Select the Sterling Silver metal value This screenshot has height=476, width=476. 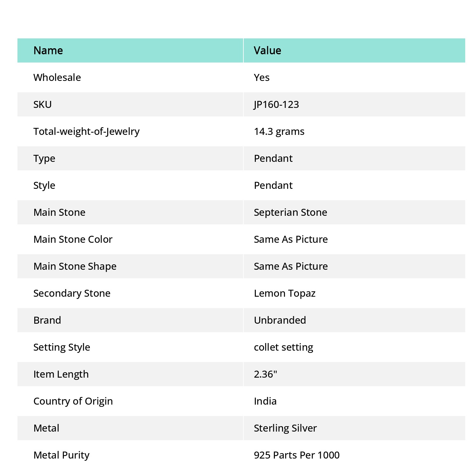click(x=286, y=428)
